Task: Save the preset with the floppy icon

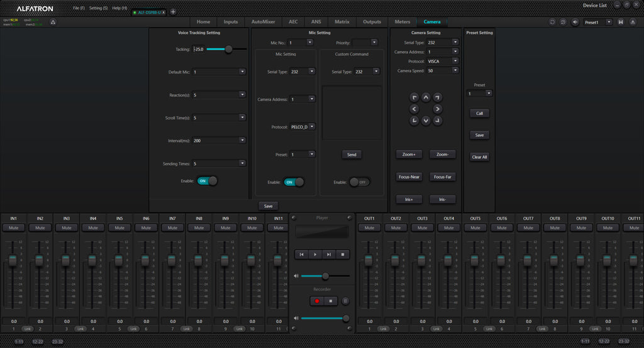Action: click(x=621, y=22)
